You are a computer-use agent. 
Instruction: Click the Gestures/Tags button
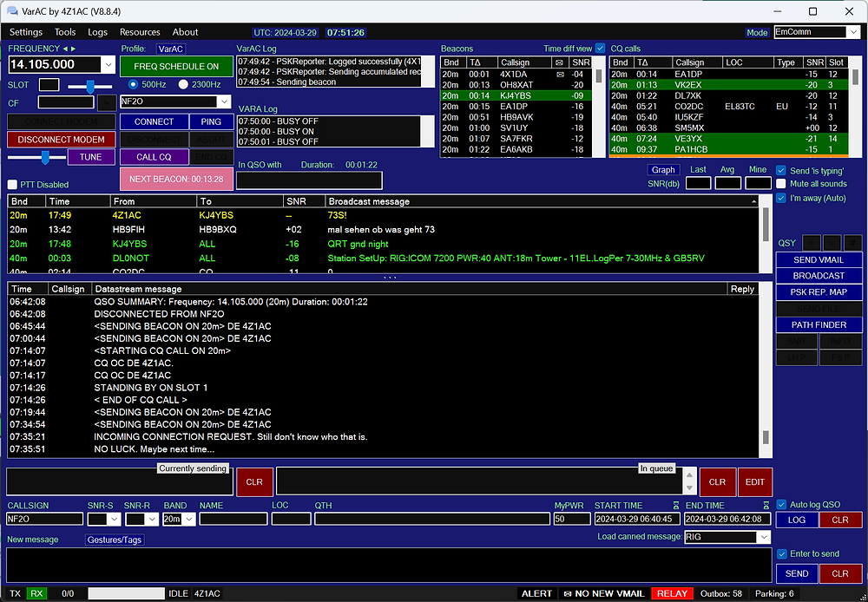tap(115, 540)
